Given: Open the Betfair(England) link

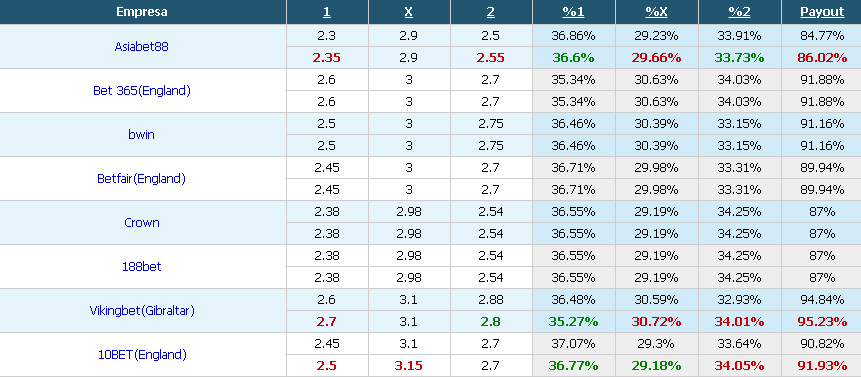Looking at the screenshot, I should pyautogui.click(x=142, y=178).
